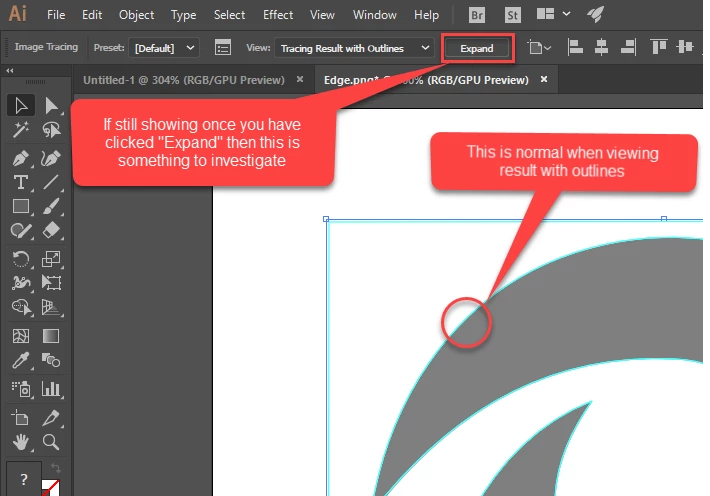
Task: Select the Magic Wand tool
Action: [21, 130]
